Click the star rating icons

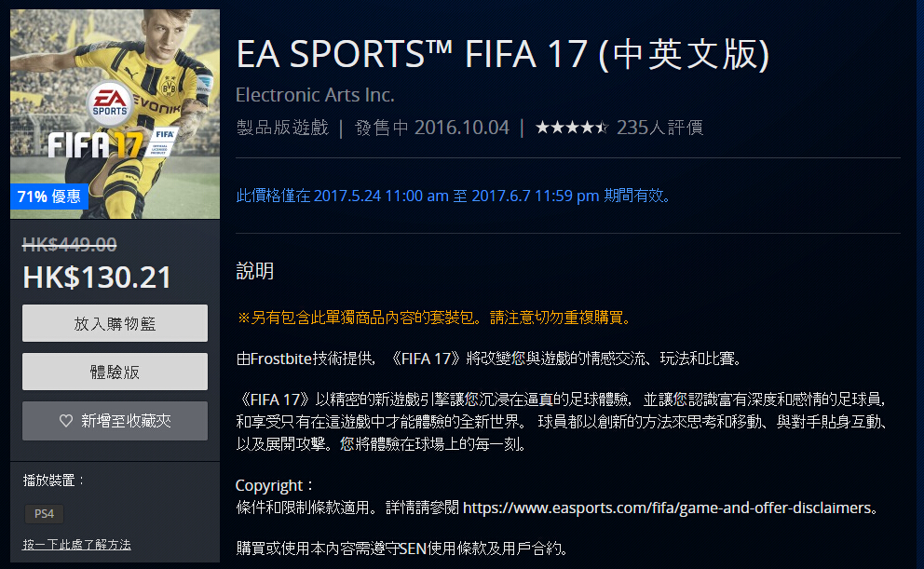(572, 128)
